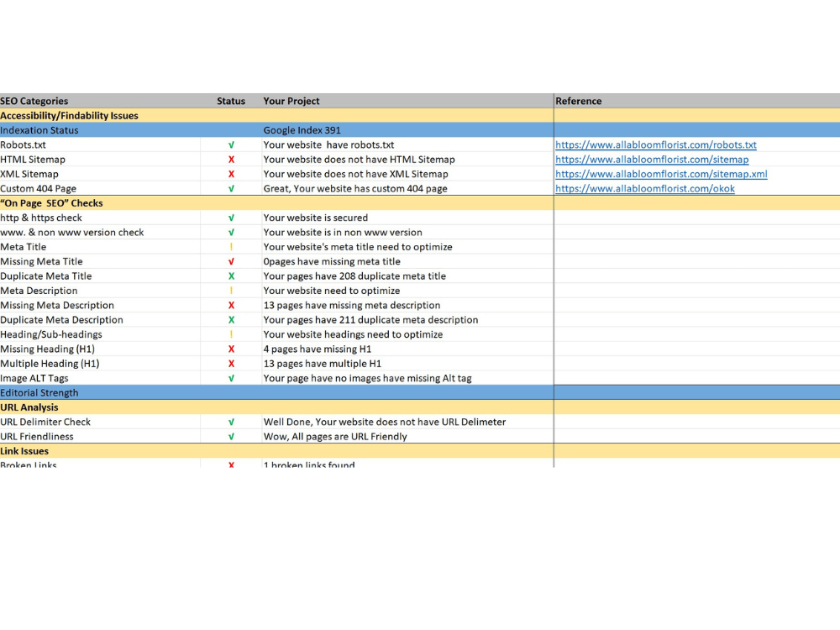Select '13 pages have missing meta description'
The image size is (840, 630).
click(407, 305)
